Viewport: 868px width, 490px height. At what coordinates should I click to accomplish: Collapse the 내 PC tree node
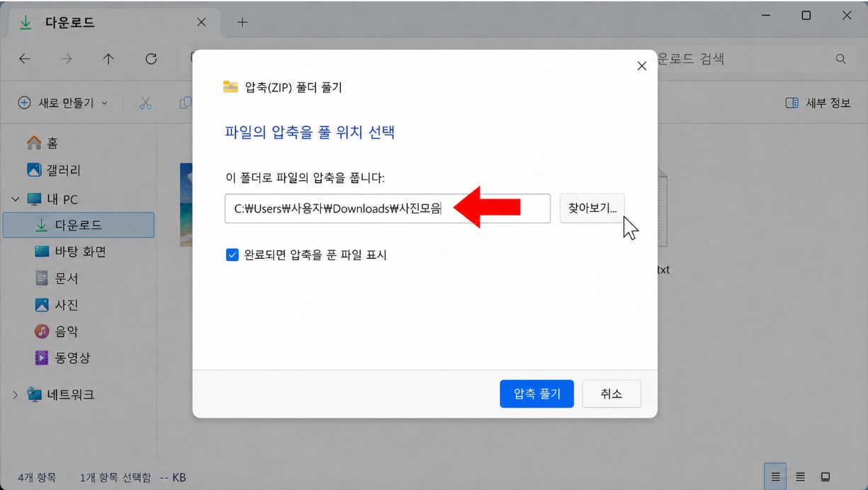[x=15, y=199]
